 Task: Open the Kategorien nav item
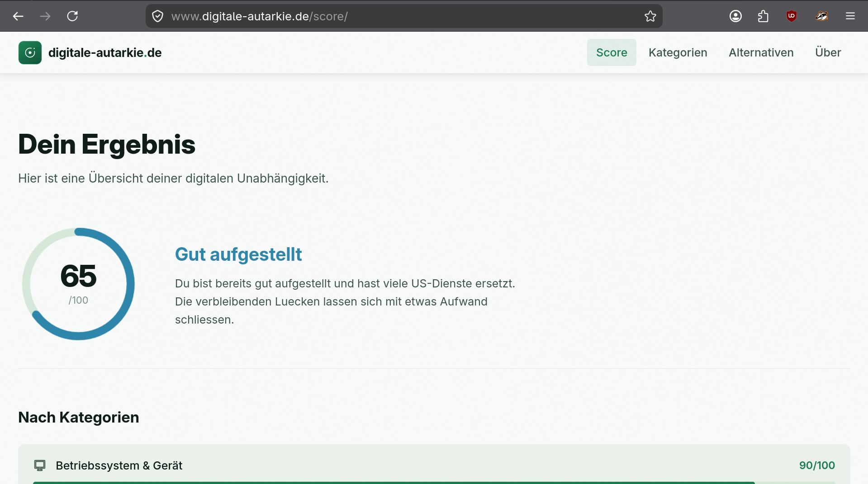(x=678, y=52)
